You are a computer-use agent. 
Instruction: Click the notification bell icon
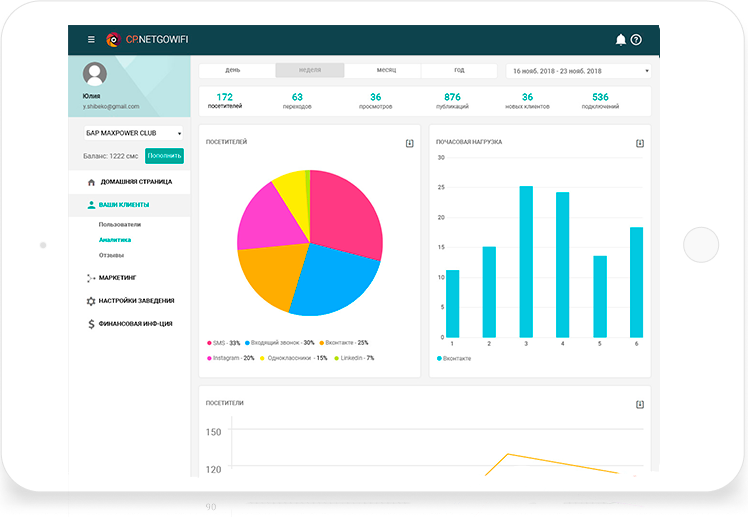[x=620, y=40]
